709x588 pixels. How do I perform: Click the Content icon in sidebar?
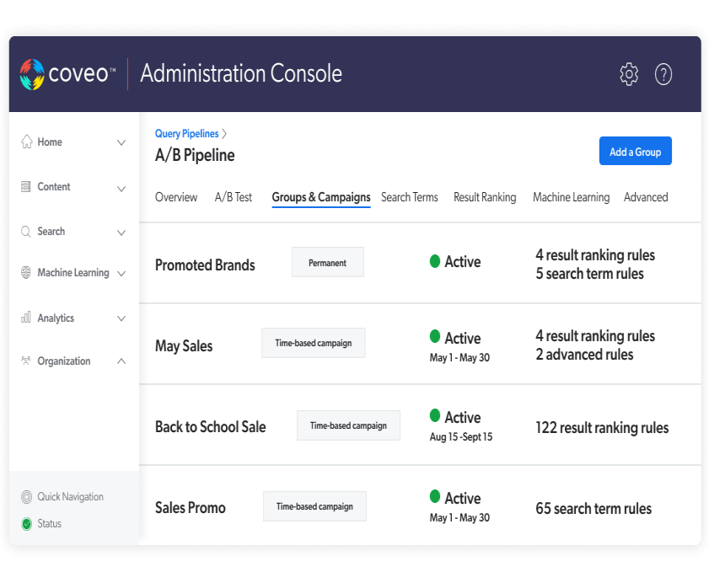click(x=27, y=187)
